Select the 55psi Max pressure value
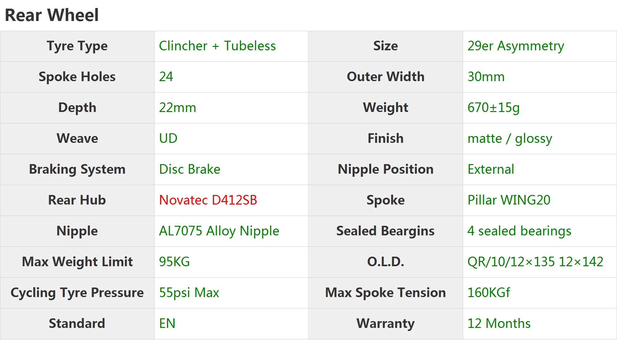 pos(189,293)
